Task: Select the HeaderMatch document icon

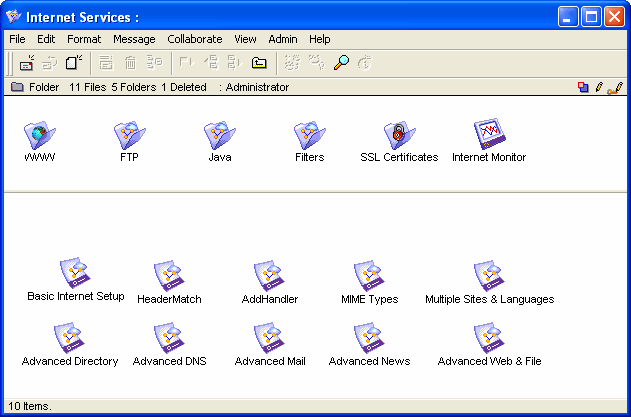Action: [x=169, y=282]
